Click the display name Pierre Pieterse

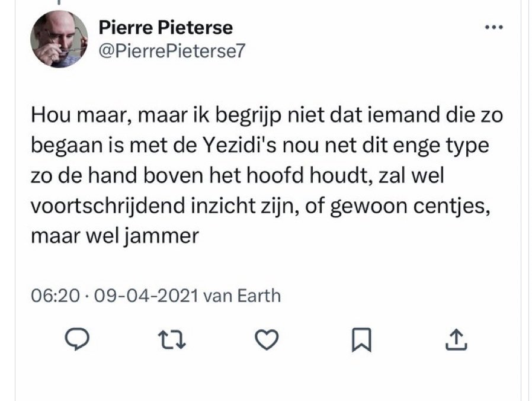tap(165, 27)
